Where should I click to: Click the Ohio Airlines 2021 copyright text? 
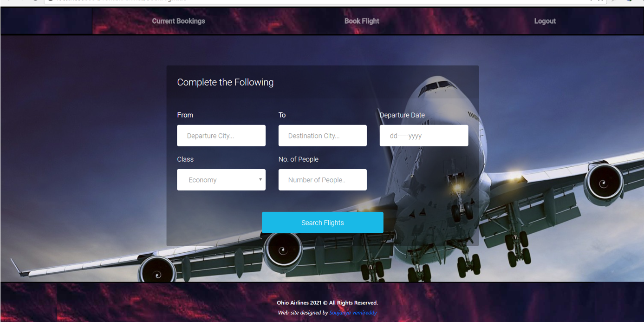327,303
